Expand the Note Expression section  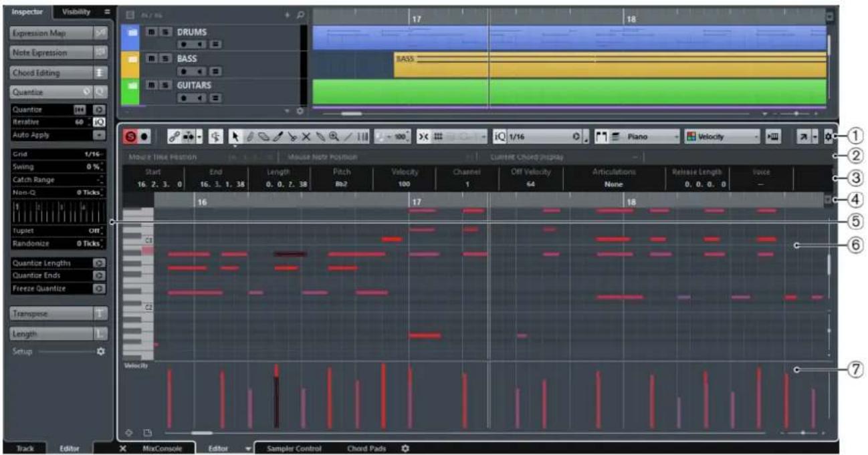(58, 52)
